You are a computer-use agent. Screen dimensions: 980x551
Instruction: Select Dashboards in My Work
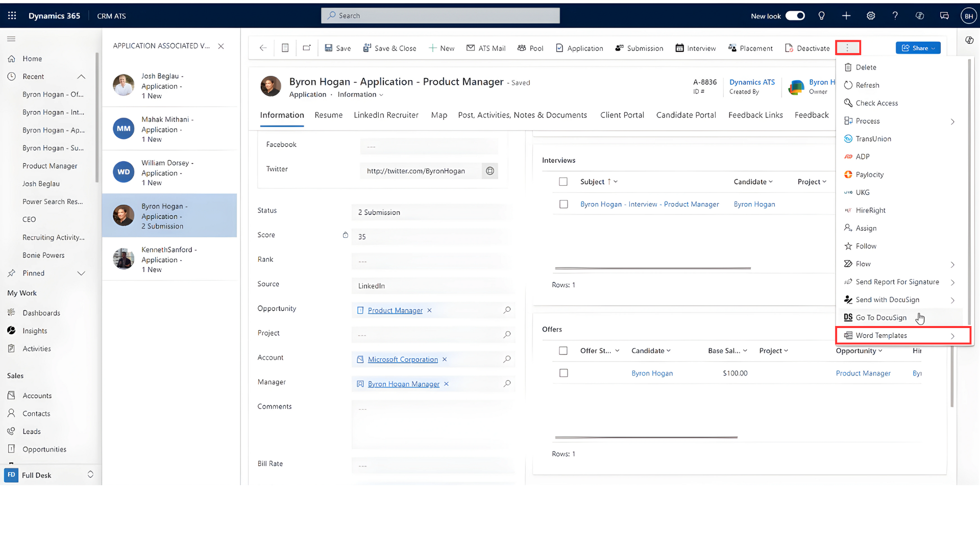tap(41, 313)
